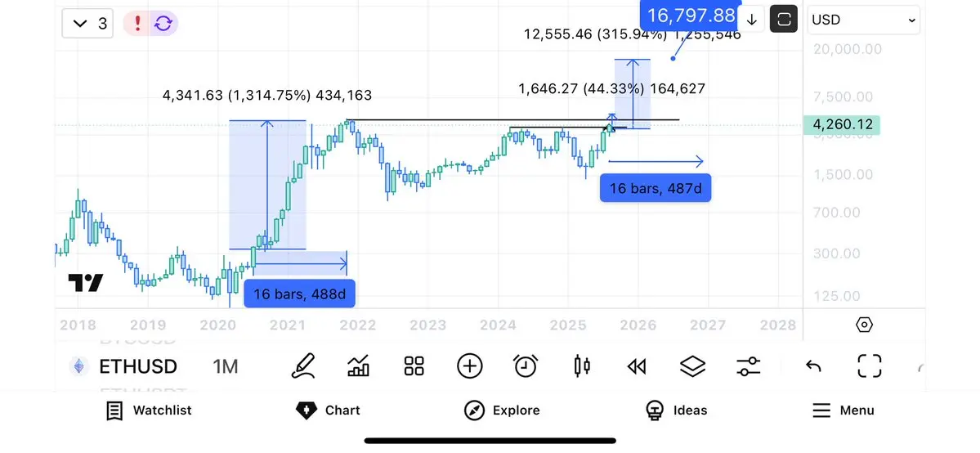Open the USD currency dropdown
980x453 pixels.
click(863, 20)
